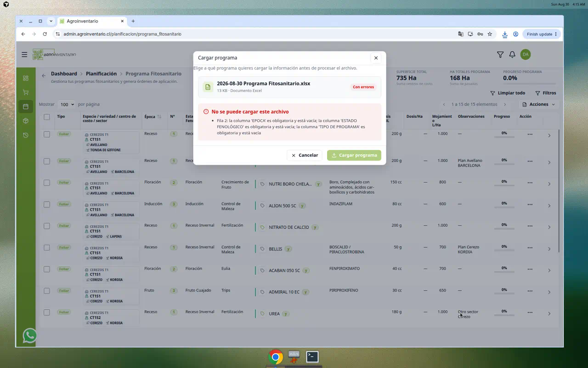Click the Progreso Programa bar at 0.0%
The height and width of the screenshot is (368, 588).
click(x=529, y=84)
